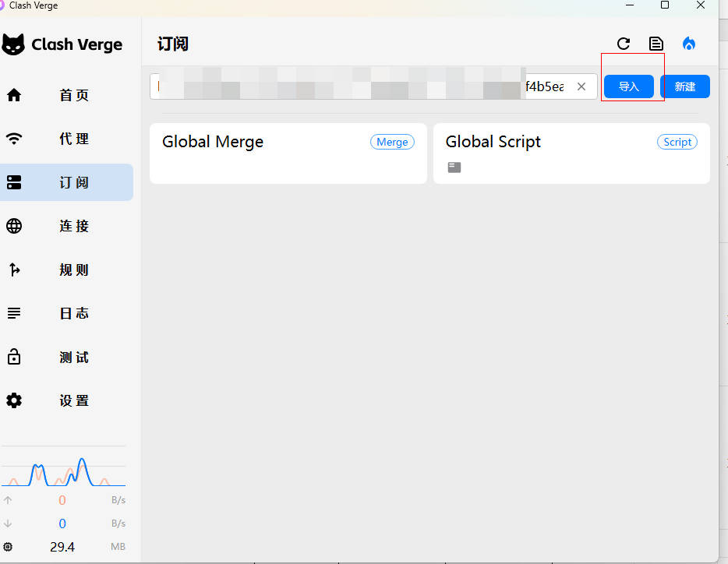Close the Clash Verge window
Viewport: 728px width, 564px height.
pos(701,5)
